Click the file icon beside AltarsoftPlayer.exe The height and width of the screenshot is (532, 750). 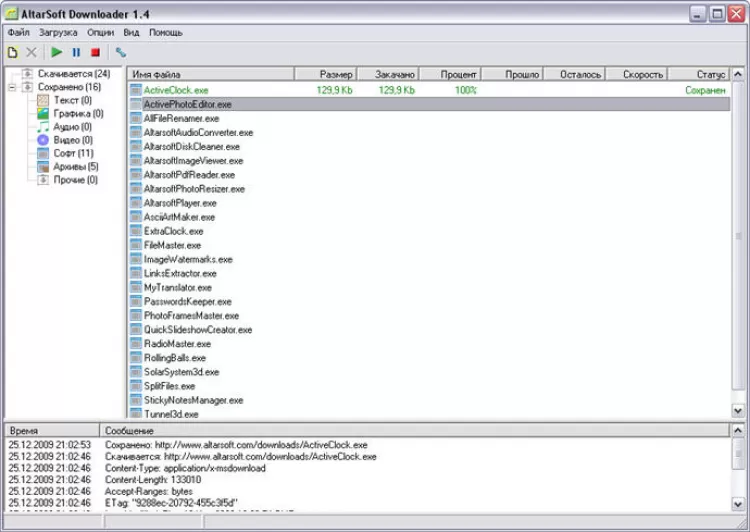coord(136,203)
